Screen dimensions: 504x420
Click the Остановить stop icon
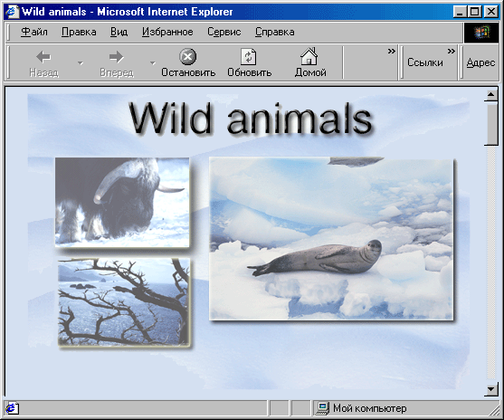point(187,57)
